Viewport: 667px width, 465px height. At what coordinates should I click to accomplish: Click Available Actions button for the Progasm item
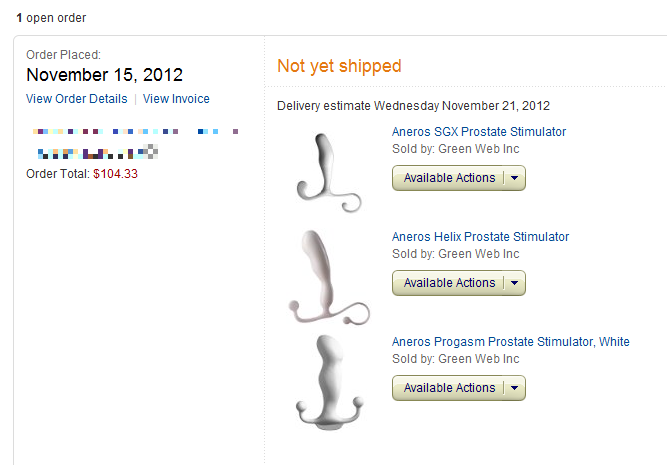[449, 388]
